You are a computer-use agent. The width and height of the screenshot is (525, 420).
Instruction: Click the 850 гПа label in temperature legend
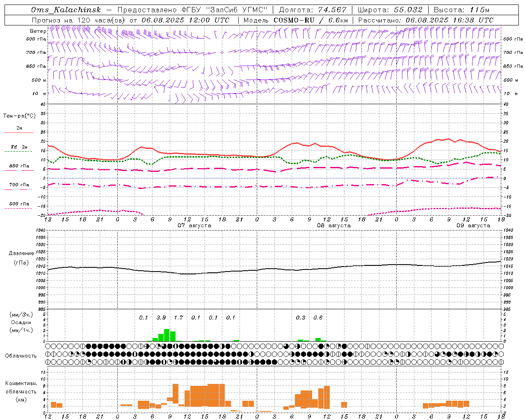click(19, 166)
